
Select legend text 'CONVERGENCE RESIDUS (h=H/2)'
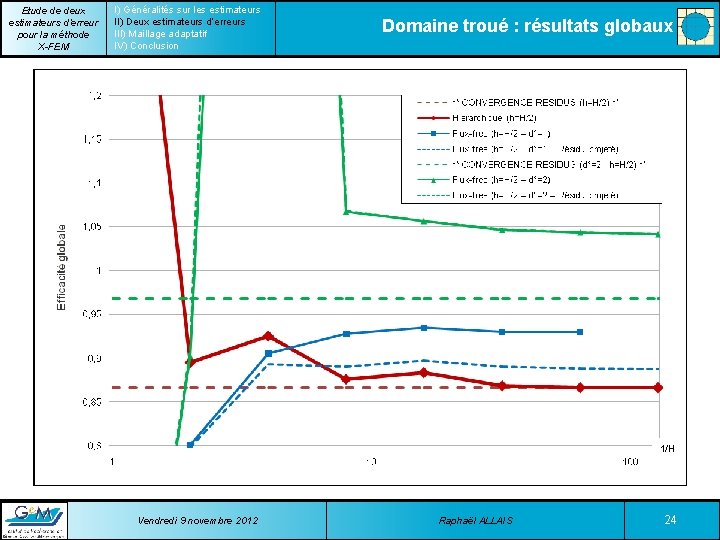535,102
